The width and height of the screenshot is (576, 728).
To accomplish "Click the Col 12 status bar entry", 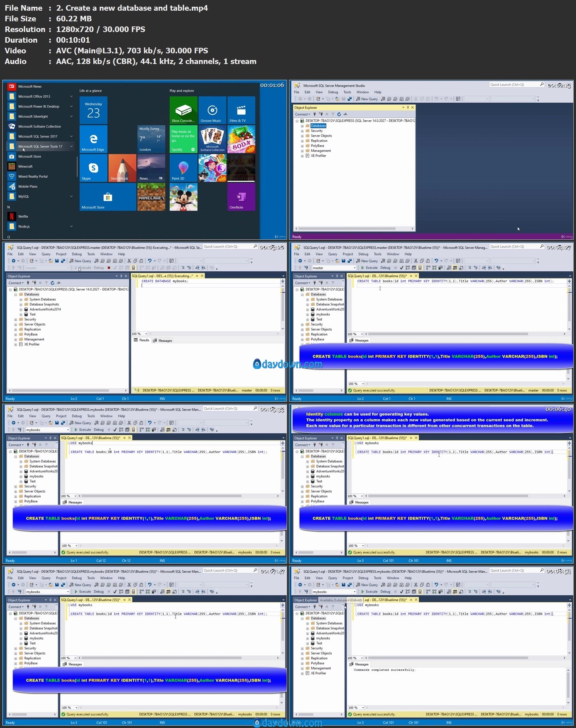I will point(101,561).
